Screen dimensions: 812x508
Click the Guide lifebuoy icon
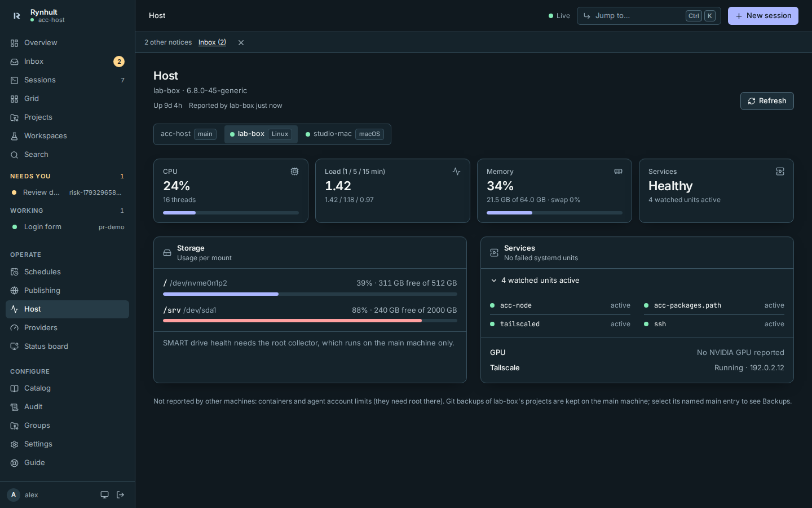[x=15, y=463]
